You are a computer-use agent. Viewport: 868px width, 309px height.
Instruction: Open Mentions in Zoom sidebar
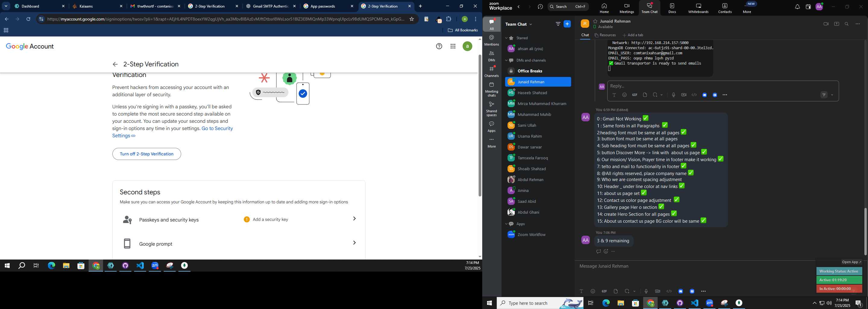[x=492, y=40]
